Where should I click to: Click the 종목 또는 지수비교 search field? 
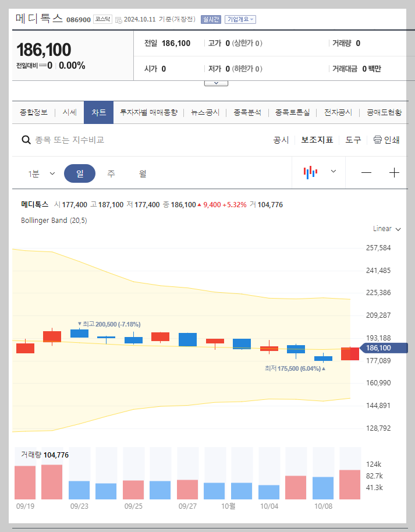(x=70, y=140)
